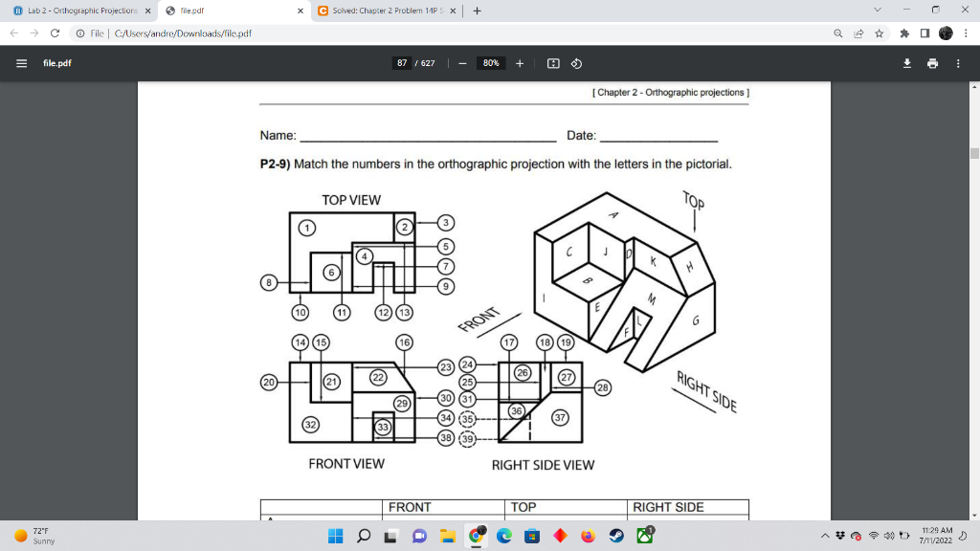Screen dimensions: 980x551
Task: Expand hidden icons in the system tray
Action: (823, 538)
